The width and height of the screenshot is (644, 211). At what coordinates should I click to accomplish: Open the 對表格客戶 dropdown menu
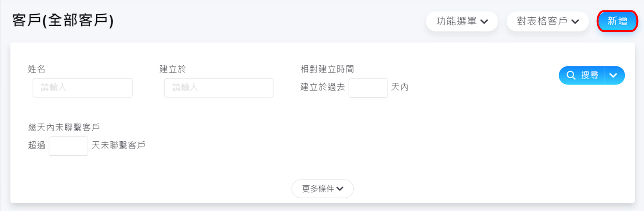[547, 21]
